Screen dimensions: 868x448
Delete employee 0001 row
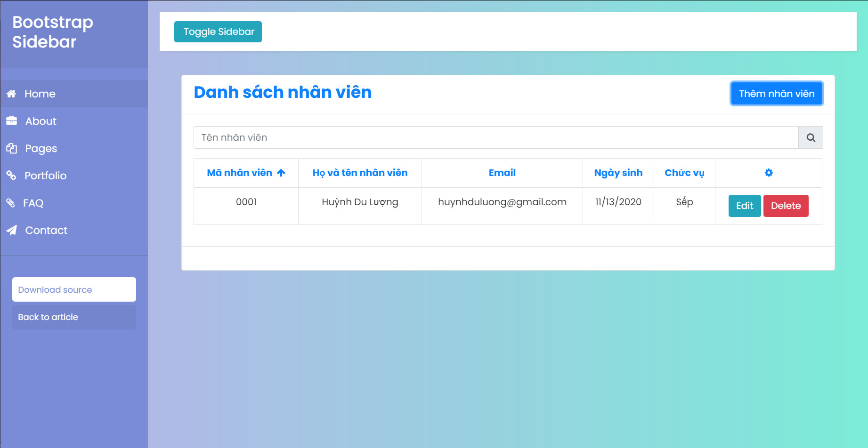pos(786,206)
